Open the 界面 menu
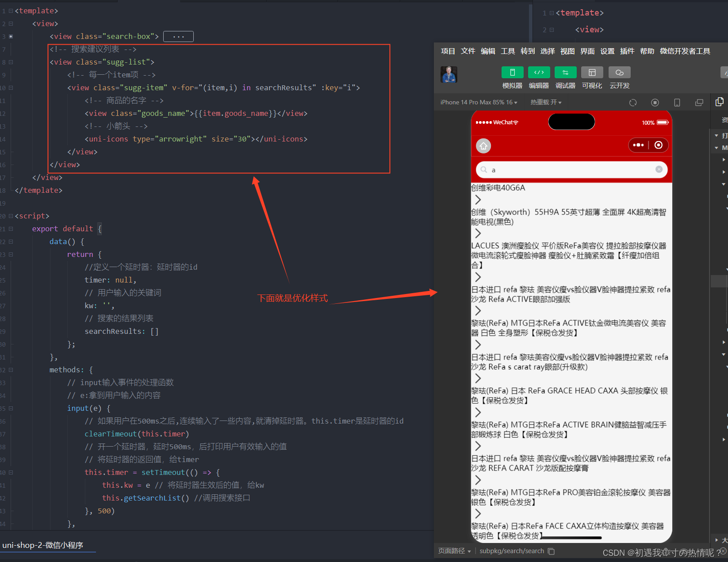The image size is (728, 562). [x=587, y=51]
